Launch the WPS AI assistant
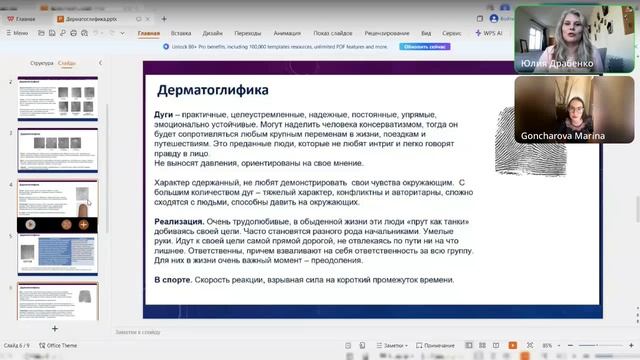Image resolution: width=640 pixels, height=360 pixels. pos(489,33)
